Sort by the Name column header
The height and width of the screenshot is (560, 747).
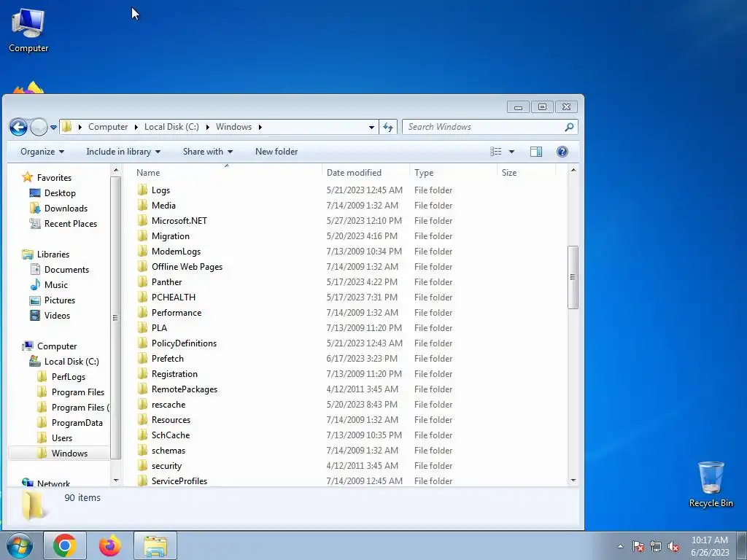click(148, 173)
